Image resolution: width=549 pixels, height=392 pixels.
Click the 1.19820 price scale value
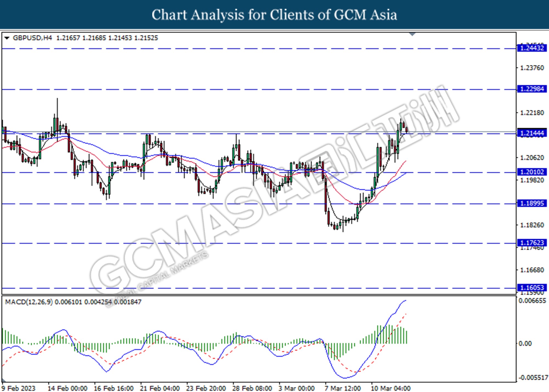coord(532,180)
